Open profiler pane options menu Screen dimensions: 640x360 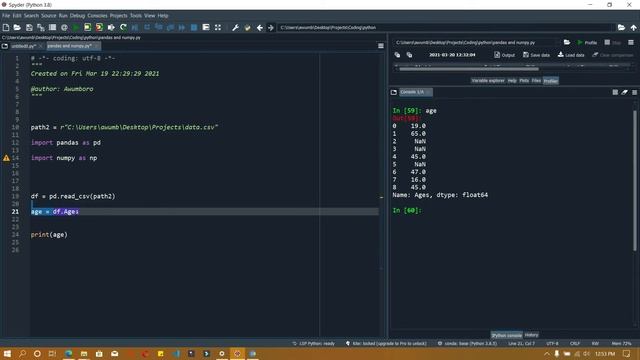pos(631,42)
